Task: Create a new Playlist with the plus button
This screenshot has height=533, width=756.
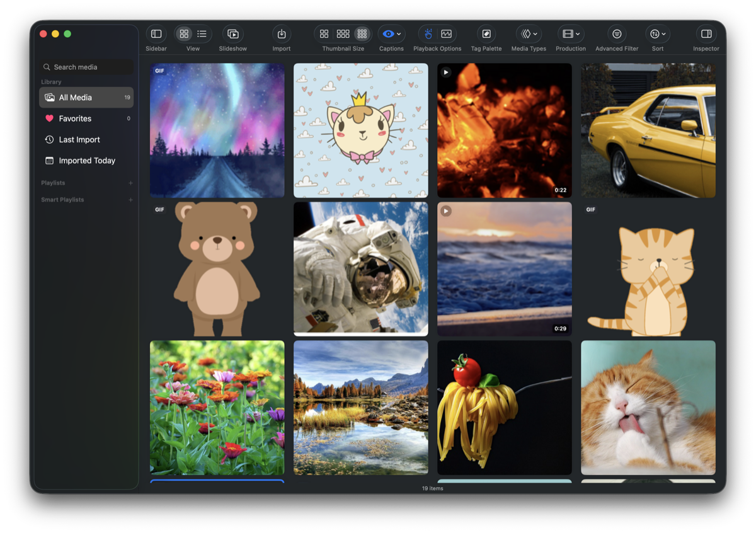Action: click(130, 183)
